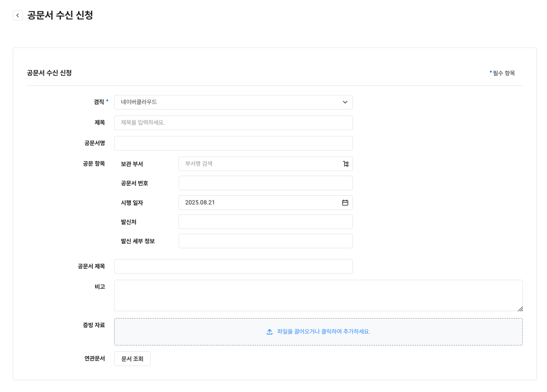
Task: Open the 겸직 dropdown showing 네이버클라우드
Action: (x=228, y=102)
